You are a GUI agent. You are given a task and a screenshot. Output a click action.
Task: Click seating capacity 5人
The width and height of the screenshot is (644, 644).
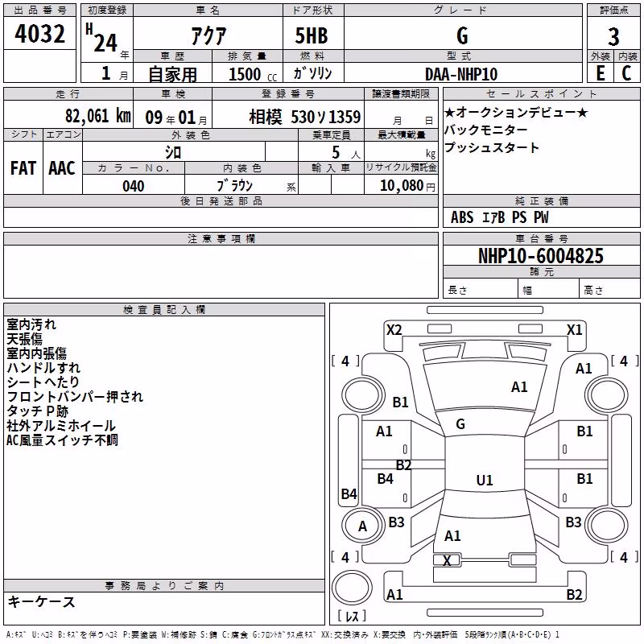click(346, 153)
